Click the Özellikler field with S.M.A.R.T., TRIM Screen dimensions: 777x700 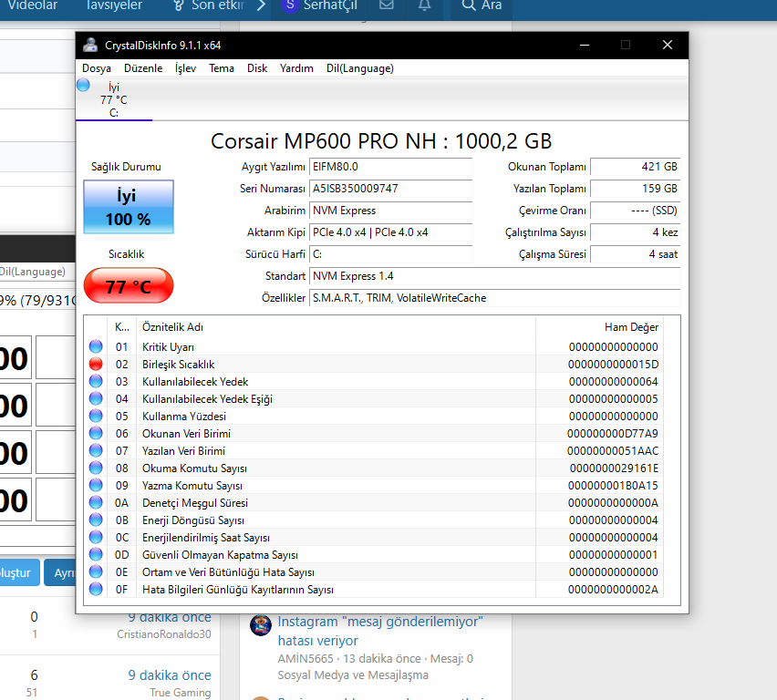[495, 298]
